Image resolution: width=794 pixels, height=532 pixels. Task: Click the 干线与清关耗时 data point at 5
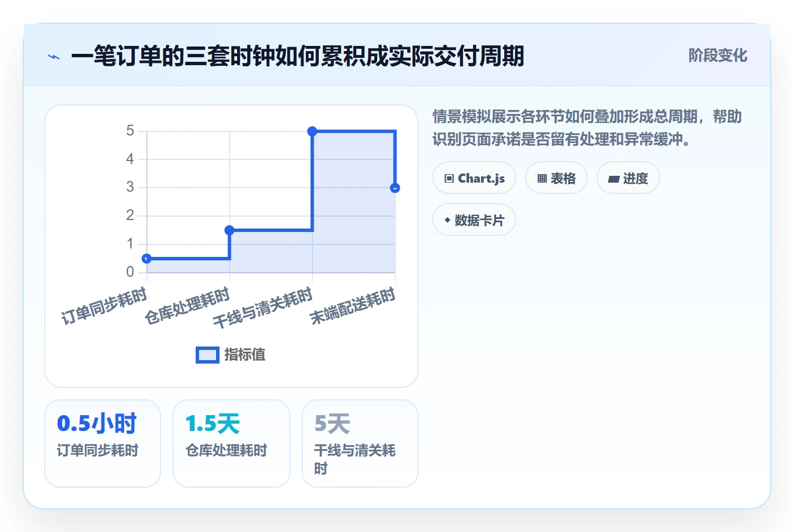[x=312, y=131]
